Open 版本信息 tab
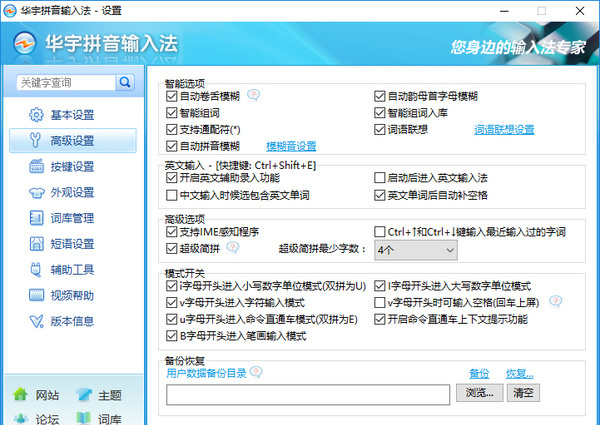 [73, 321]
